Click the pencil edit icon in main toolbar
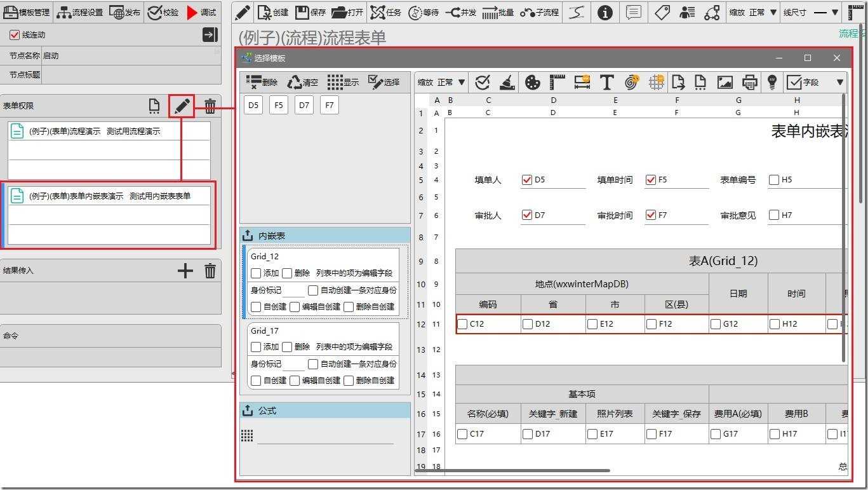 tap(243, 12)
